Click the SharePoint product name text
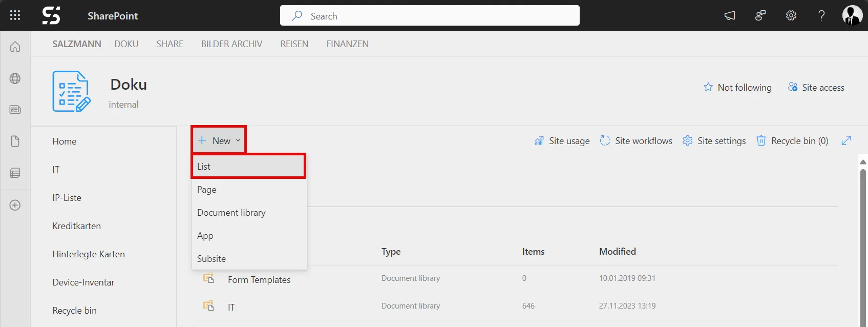The width and height of the screenshot is (868, 327). coord(113,16)
